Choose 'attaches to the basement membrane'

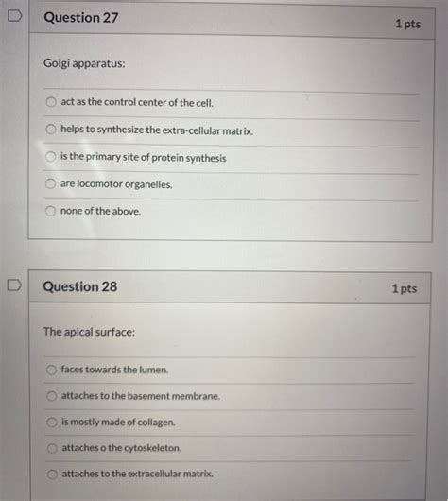[52, 396]
